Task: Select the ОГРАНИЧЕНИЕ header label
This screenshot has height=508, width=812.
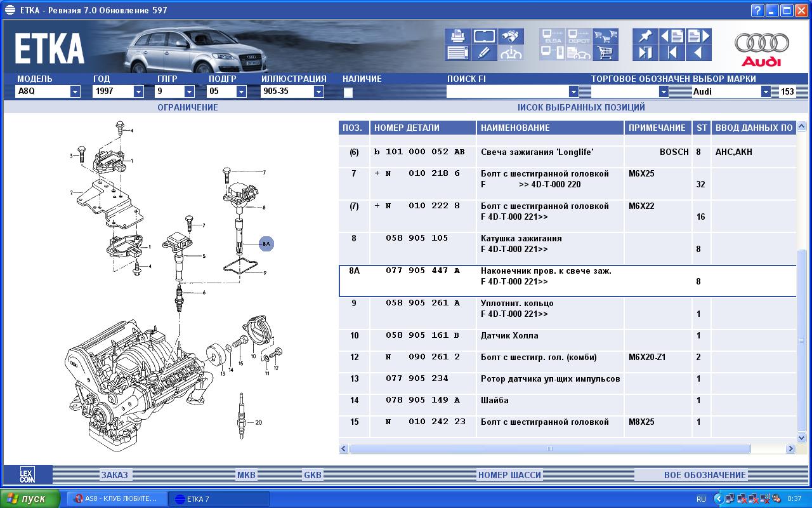Action: point(187,107)
